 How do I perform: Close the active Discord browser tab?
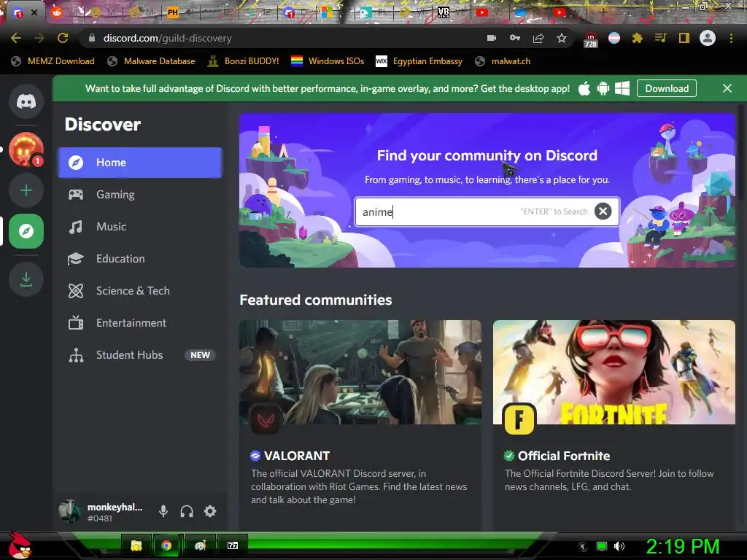click(34, 12)
